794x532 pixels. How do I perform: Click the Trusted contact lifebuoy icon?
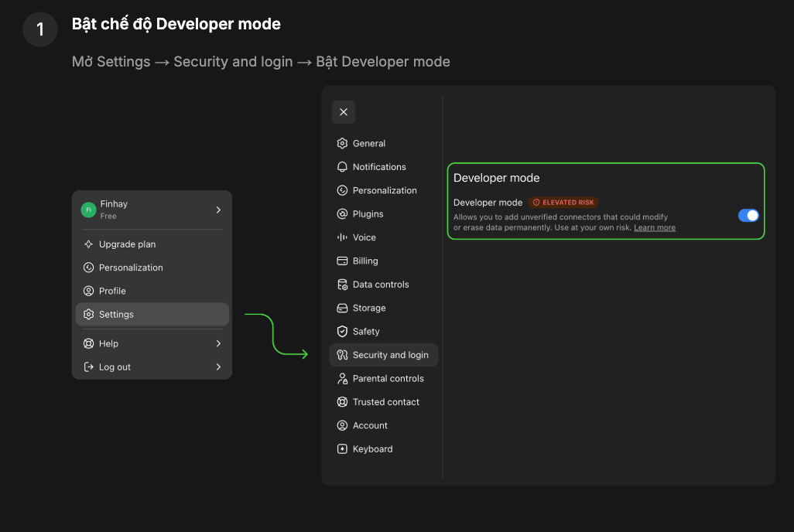point(342,402)
